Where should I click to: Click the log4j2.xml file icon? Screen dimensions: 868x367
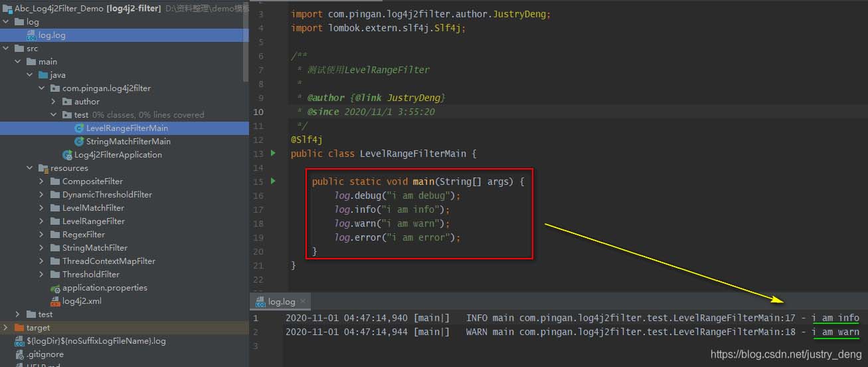coord(56,301)
